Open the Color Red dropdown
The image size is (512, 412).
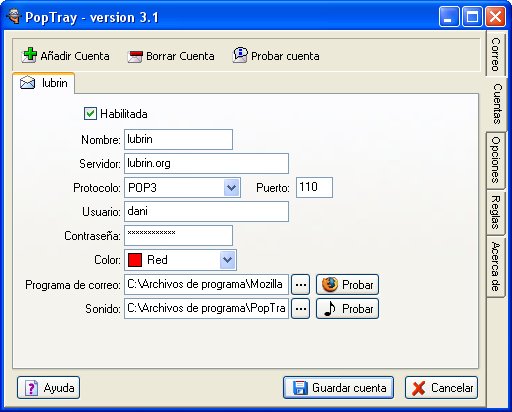228,260
